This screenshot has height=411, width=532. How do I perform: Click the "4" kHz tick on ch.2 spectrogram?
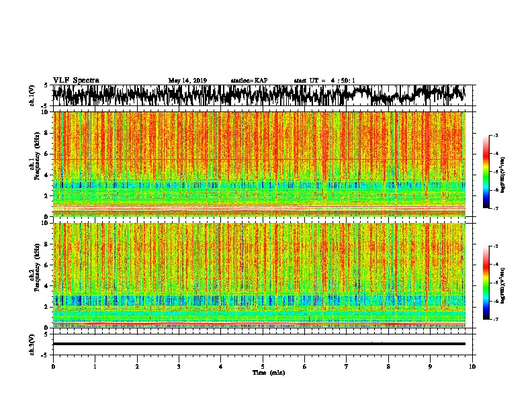[46, 286]
